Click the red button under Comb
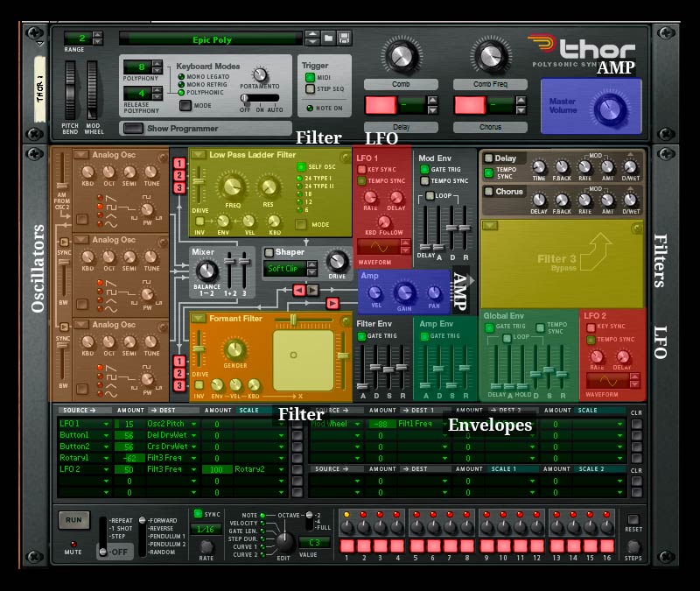Screen dimensions: 700x591 tap(381, 105)
